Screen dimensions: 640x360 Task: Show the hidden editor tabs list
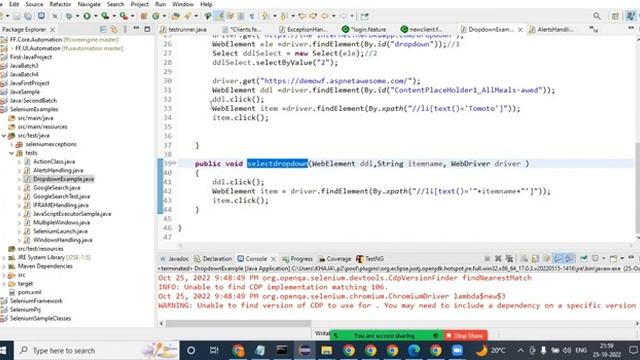point(593,29)
